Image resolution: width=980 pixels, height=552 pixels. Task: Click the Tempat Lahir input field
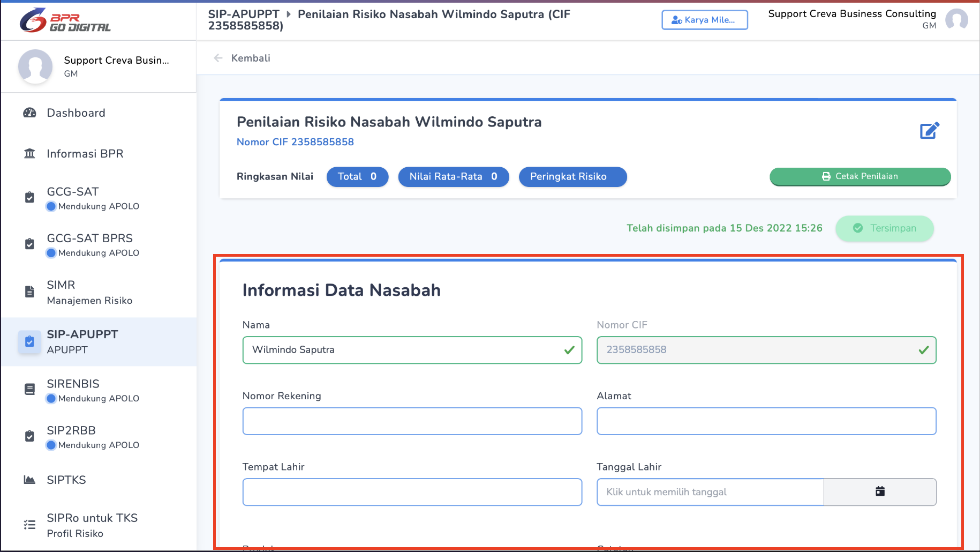[412, 492]
